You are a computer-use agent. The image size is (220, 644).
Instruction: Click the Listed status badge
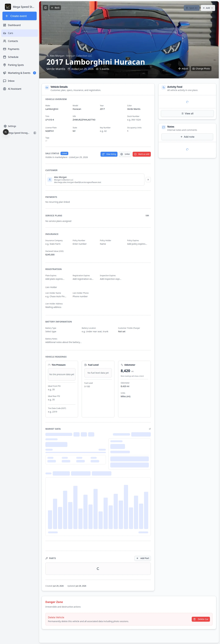pos(64,154)
